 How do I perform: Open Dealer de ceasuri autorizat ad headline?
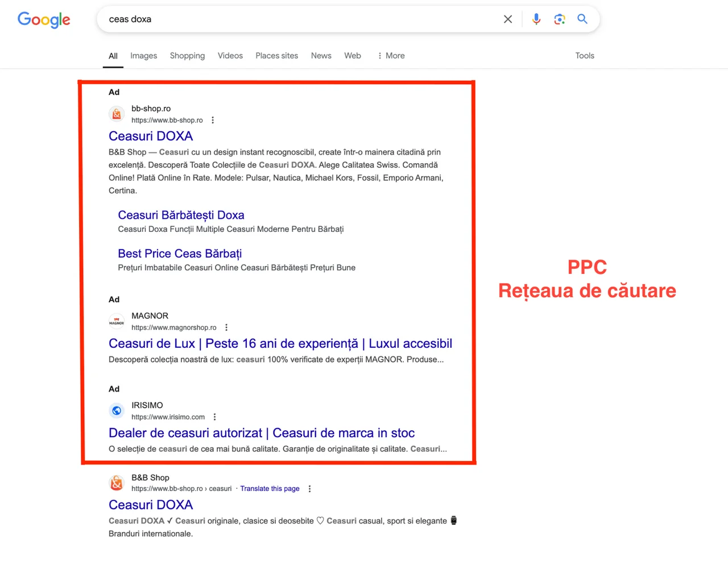[261, 433]
